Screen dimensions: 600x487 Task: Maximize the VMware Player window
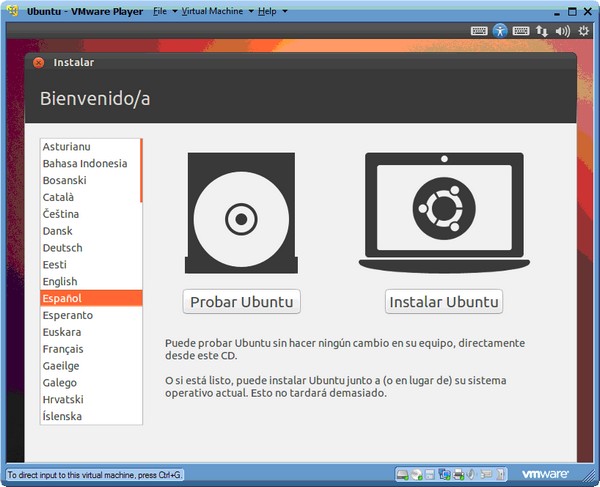pos(572,11)
